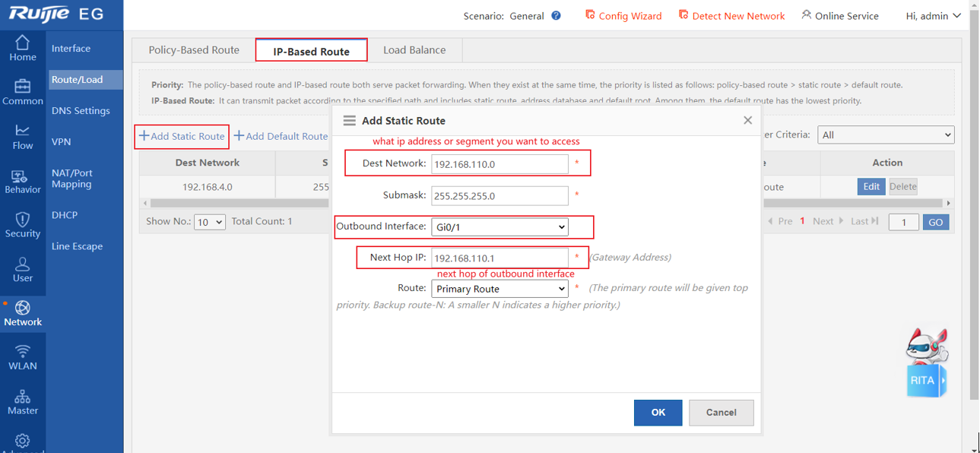Viewport: 980px width, 453px height.
Task: Open the Security shield icon
Action: coord(23,220)
